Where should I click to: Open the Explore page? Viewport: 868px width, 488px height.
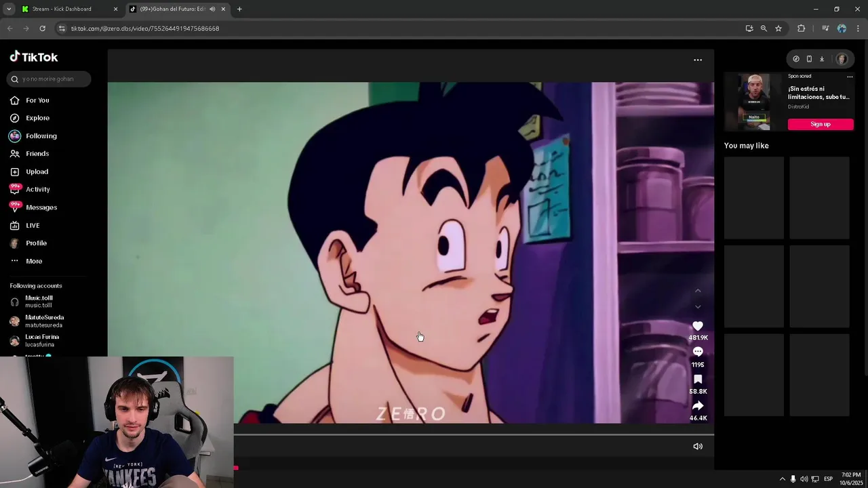tap(37, 118)
